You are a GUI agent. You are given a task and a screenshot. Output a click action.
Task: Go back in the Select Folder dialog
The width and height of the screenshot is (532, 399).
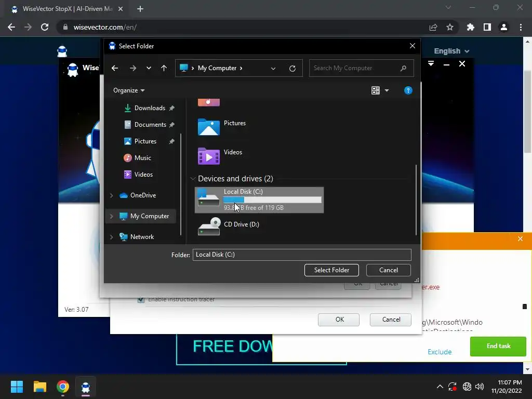(115, 68)
